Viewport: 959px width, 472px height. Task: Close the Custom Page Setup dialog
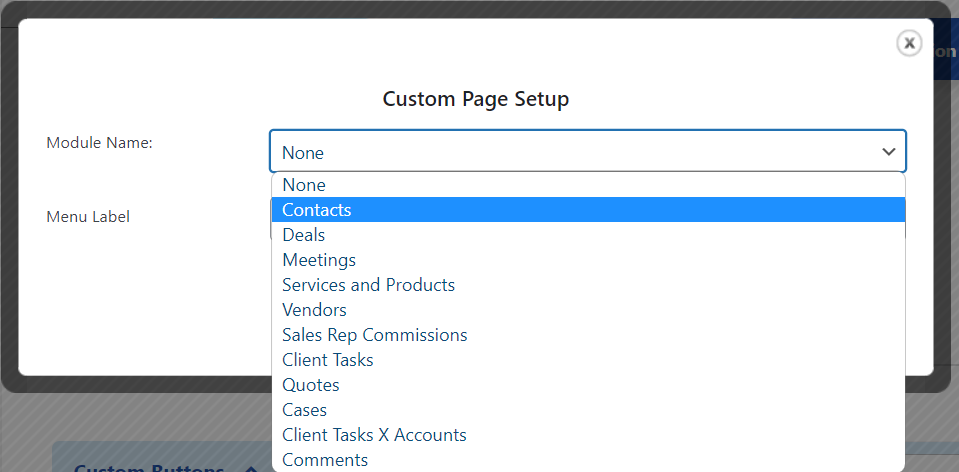pyautogui.click(x=909, y=43)
